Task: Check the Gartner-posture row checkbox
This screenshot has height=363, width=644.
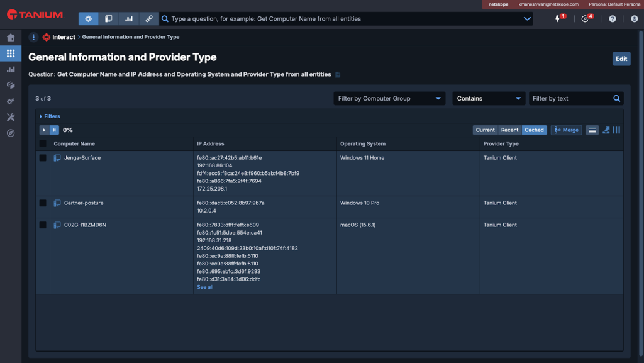Action: click(x=43, y=203)
